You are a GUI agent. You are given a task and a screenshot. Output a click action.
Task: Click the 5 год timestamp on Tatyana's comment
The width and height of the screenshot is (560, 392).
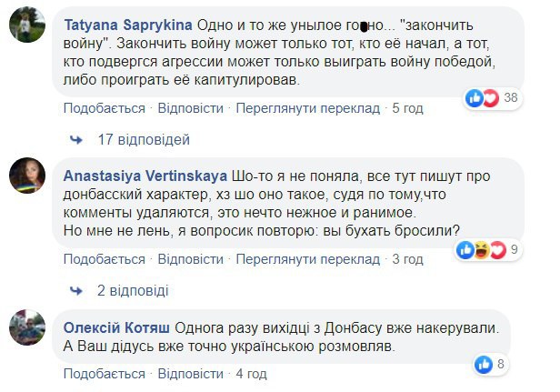[406, 108]
